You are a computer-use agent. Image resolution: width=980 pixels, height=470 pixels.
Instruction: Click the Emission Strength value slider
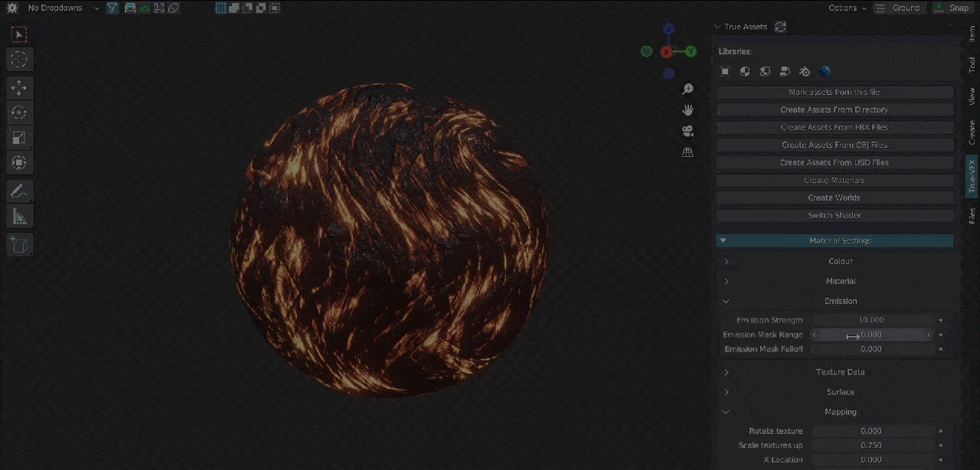pos(871,320)
